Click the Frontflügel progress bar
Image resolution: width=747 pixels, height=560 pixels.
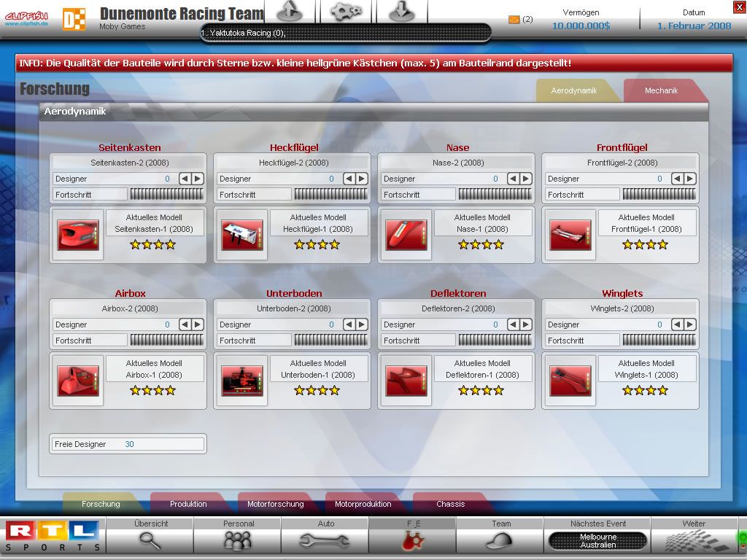click(x=659, y=195)
